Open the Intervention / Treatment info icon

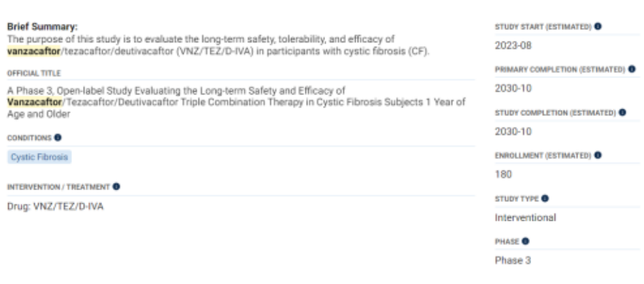(x=116, y=186)
